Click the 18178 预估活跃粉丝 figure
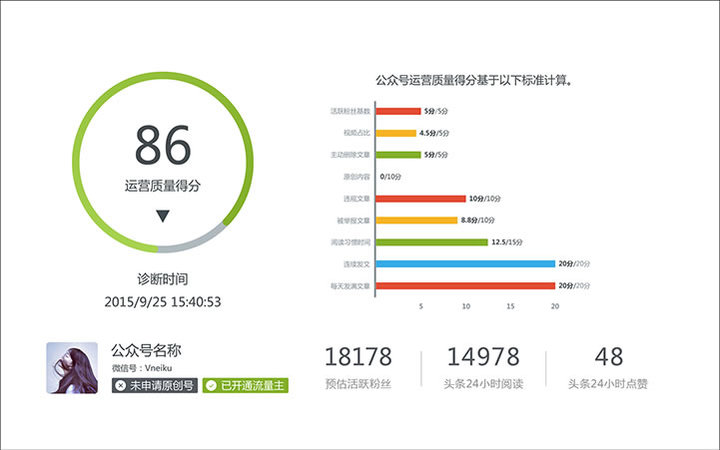 point(358,357)
